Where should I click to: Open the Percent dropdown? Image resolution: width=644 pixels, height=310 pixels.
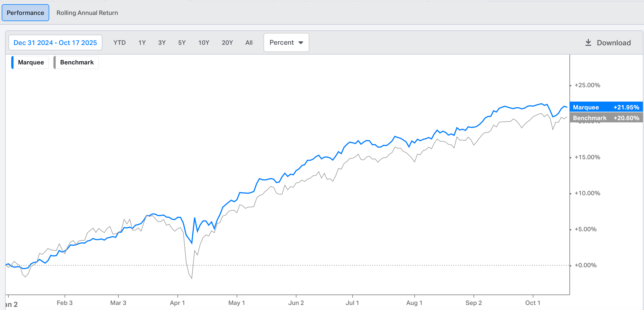[x=282, y=42]
